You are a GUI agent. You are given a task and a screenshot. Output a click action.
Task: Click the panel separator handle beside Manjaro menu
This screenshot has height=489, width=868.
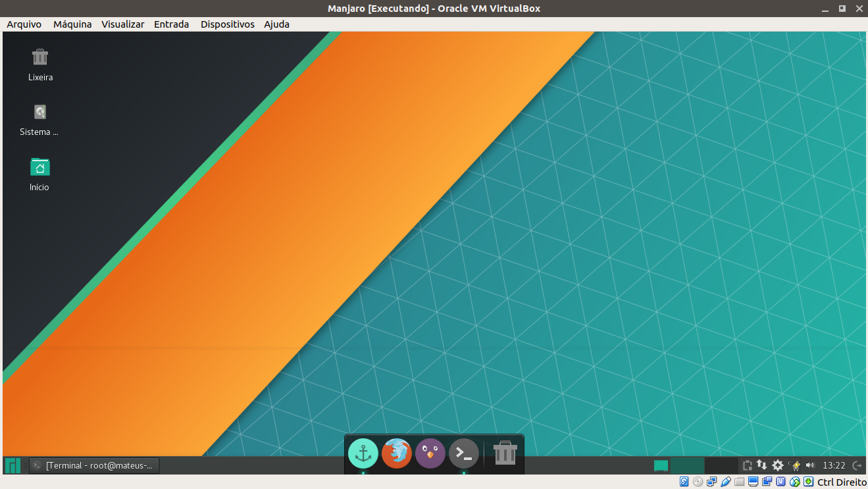tap(26, 465)
